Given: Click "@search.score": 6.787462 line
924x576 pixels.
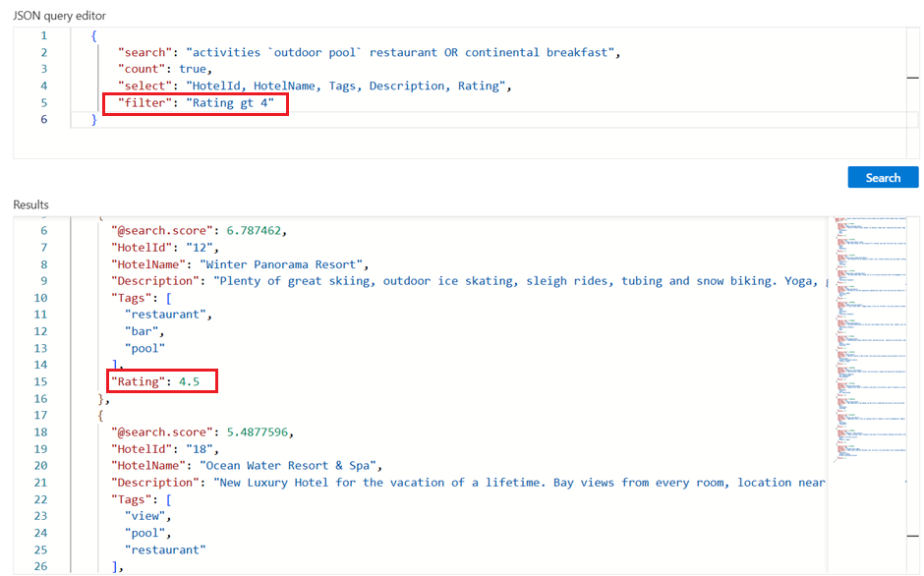Looking at the screenshot, I should (199, 231).
